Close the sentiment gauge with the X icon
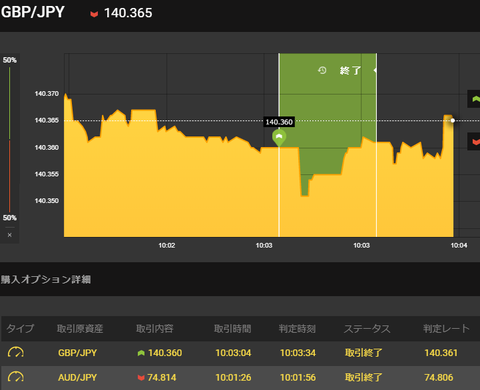This screenshot has height=390, width=480. (x=10, y=235)
